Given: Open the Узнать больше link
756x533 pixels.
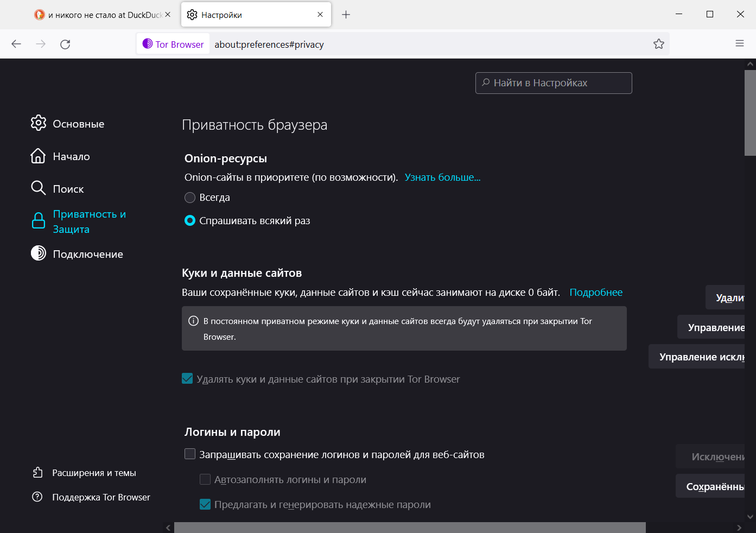Looking at the screenshot, I should click(442, 177).
